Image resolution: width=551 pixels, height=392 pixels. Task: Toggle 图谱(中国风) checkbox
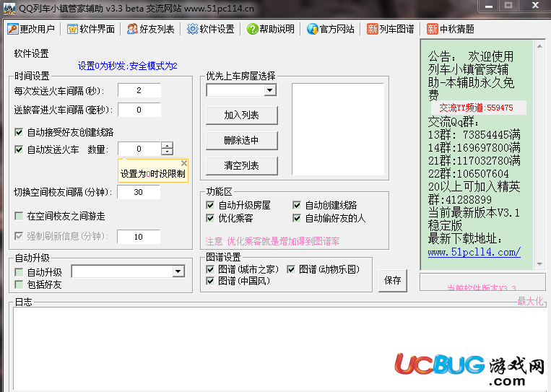210,281
